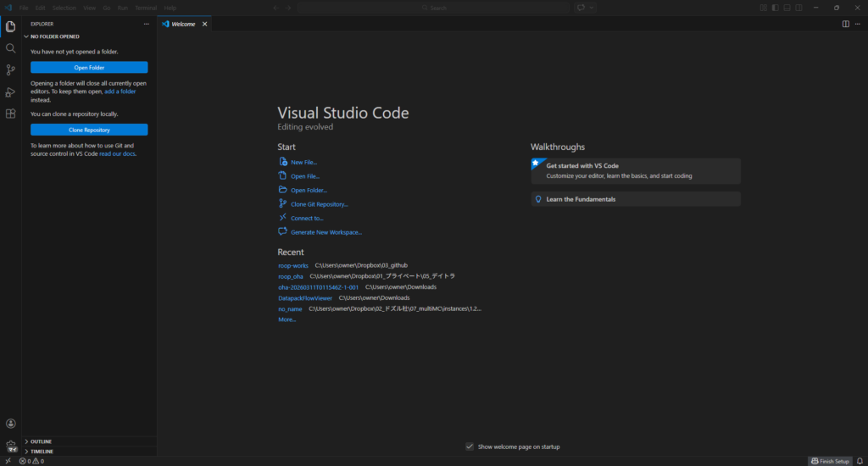Open the Extensions view

10,114
